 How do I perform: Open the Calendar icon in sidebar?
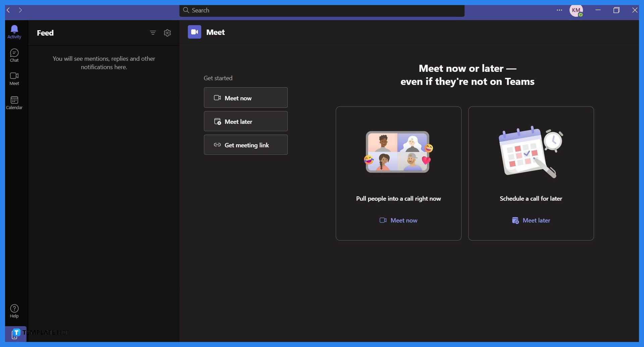(14, 102)
